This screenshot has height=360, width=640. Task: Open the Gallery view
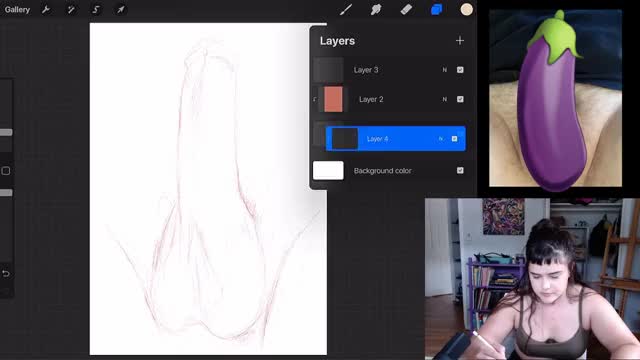pyautogui.click(x=17, y=9)
